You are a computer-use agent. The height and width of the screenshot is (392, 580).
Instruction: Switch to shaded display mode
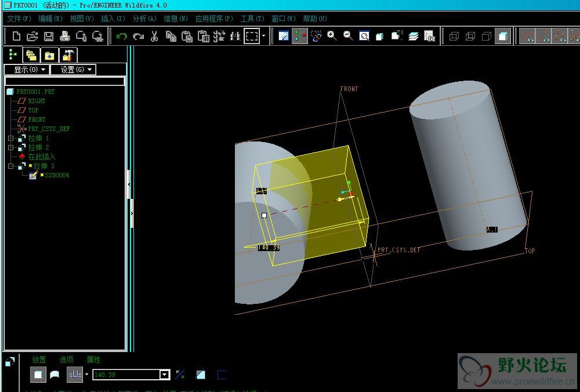tap(503, 36)
